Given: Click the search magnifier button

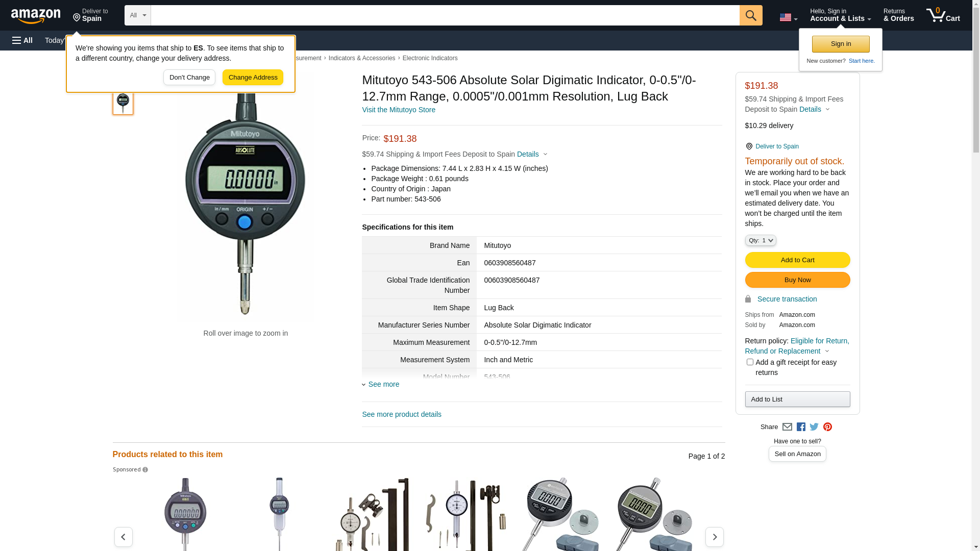Looking at the screenshot, I should pos(751,15).
